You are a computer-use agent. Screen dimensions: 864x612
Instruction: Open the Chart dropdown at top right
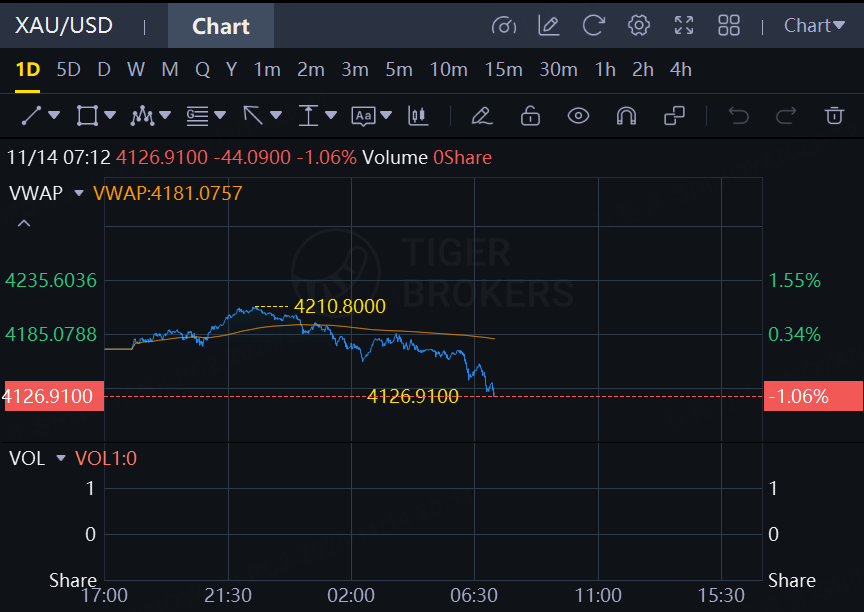click(x=814, y=25)
